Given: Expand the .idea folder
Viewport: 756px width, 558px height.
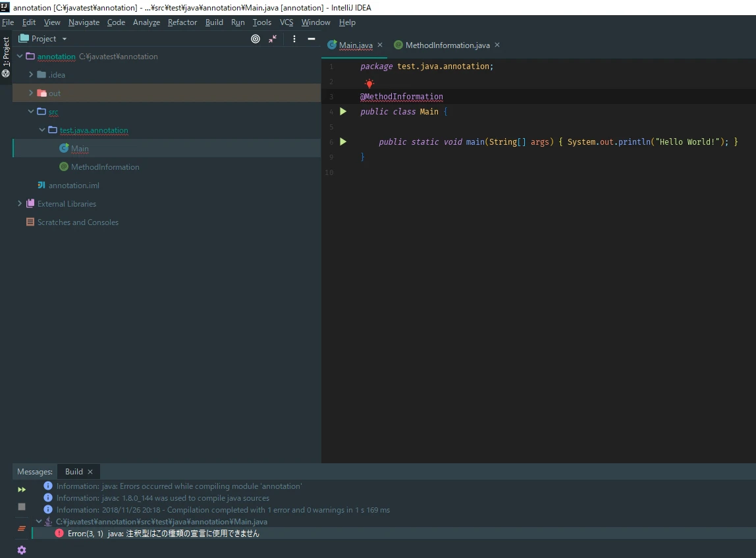Looking at the screenshot, I should pos(31,75).
